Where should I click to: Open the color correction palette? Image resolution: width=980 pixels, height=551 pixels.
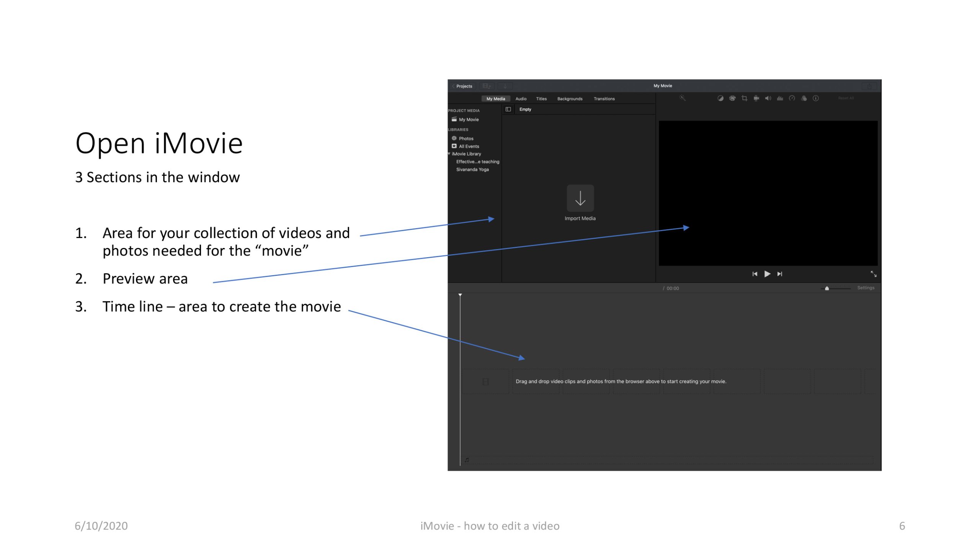pos(732,98)
